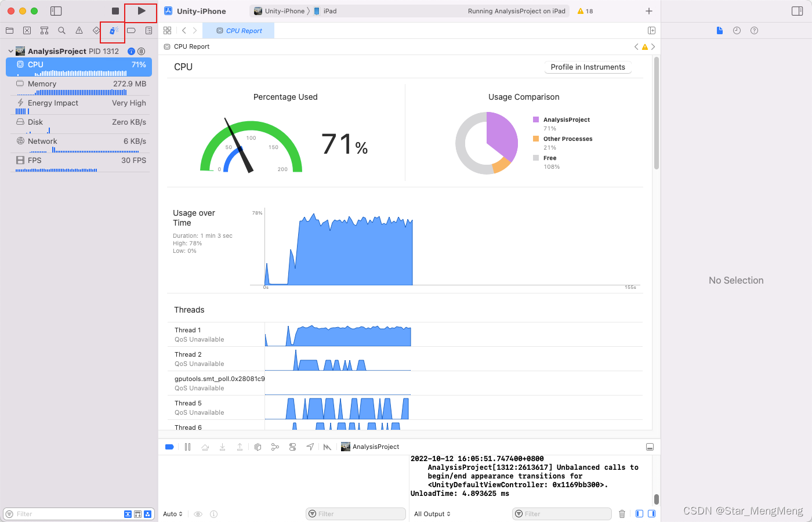Hide the debug area

tap(650, 447)
